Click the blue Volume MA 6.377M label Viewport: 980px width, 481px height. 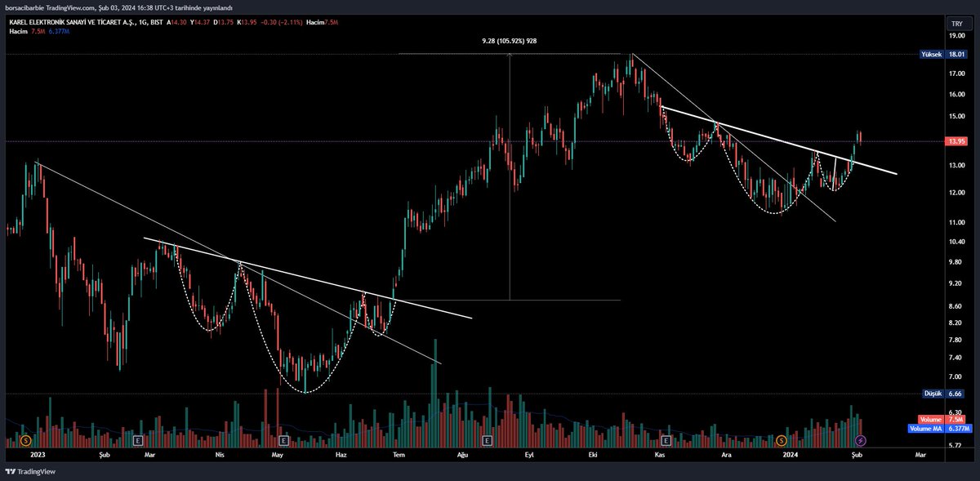pyautogui.click(x=938, y=428)
